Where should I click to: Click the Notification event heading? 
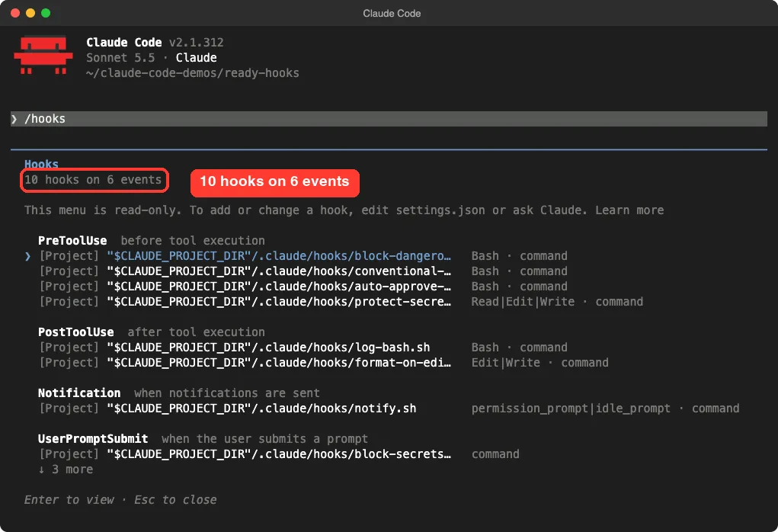click(79, 393)
